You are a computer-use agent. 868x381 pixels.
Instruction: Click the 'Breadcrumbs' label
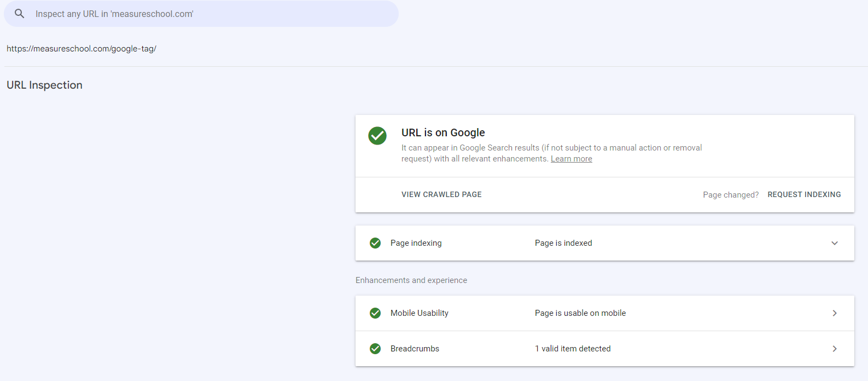tap(415, 349)
